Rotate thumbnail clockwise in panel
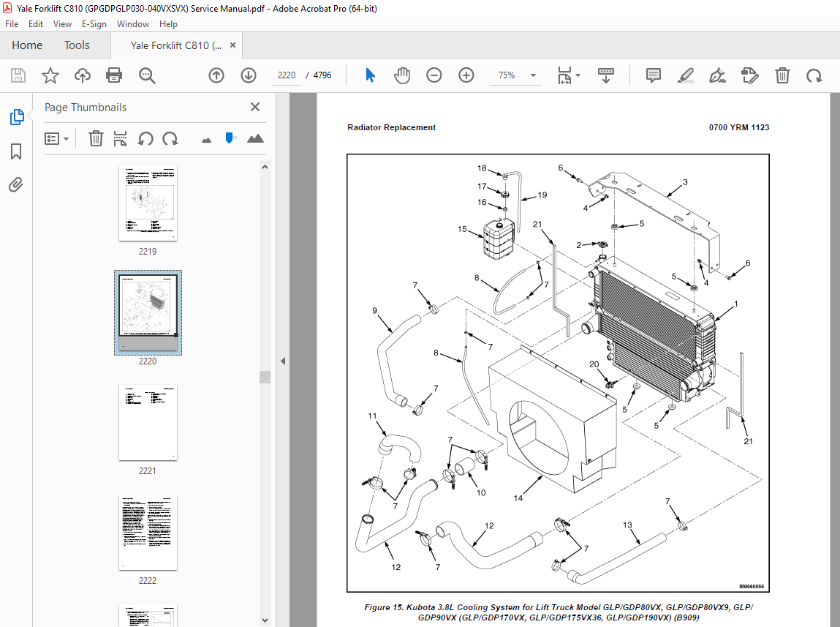This screenshot has height=627, width=840. 170,139
